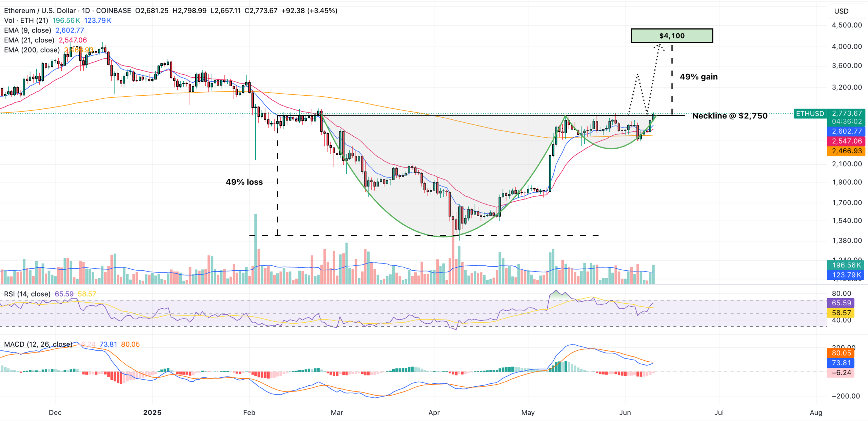Select the EMA (9, close) legend
The height and width of the screenshot is (421, 868).
pyautogui.click(x=27, y=30)
